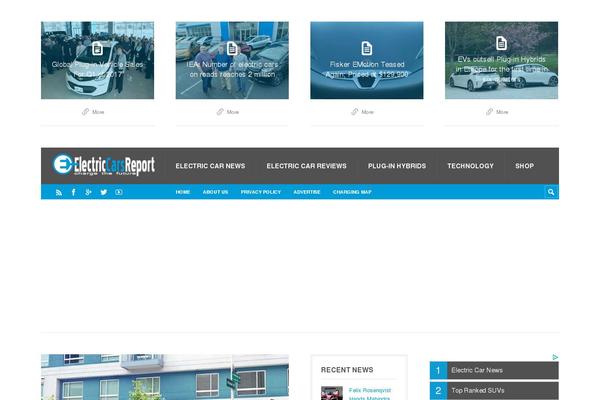Viewport: 600px width, 400px height.
Task: Open About Us page link
Action: click(x=215, y=192)
